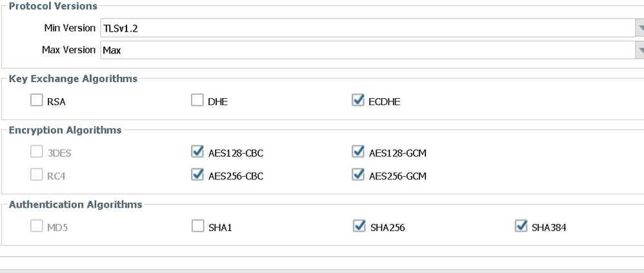Uncheck the AES256-GCM checkbox
The width and height of the screenshot is (644, 273).
(x=359, y=175)
